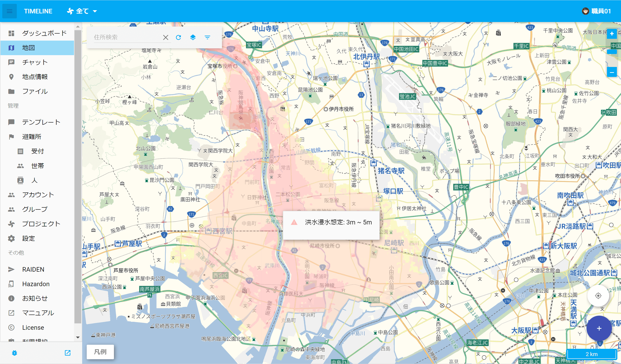This screenshot has height=364, width=621.
Task: Go to 地点情報 page
Action: (37, 77)
